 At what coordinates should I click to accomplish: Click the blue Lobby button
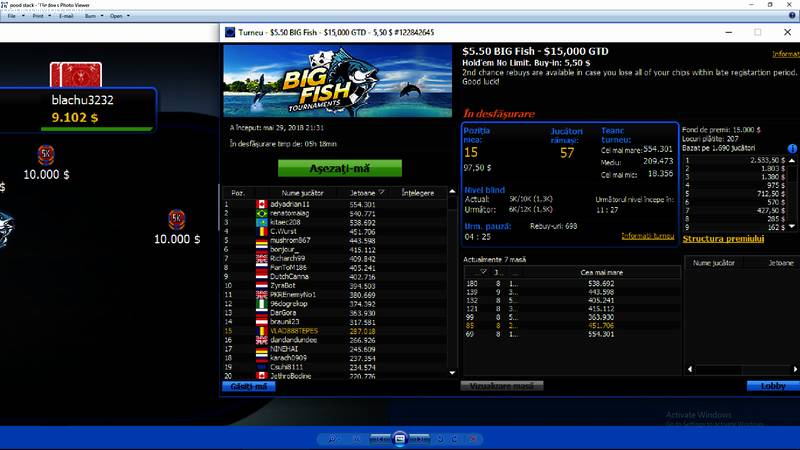click(x=773, y=386)
